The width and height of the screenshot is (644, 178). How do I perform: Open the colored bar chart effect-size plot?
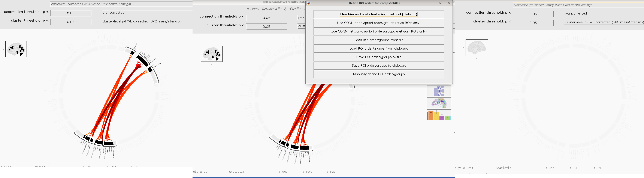coord(439,115)
